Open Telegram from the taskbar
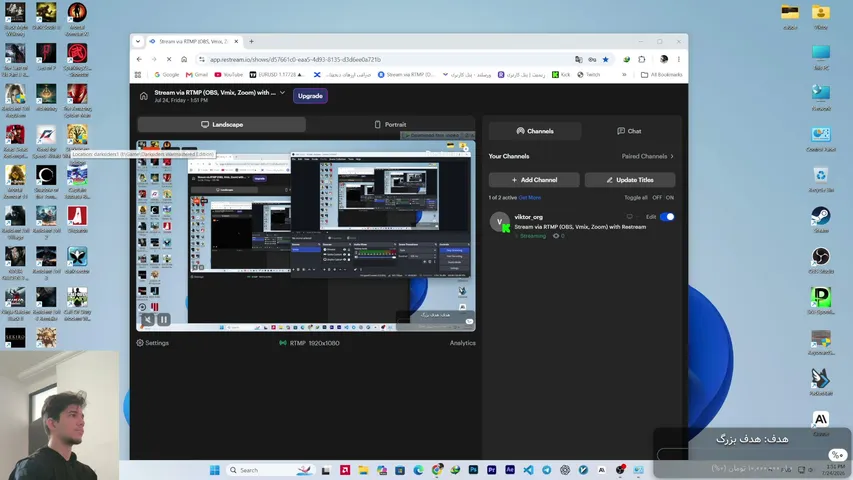Image resolution: width=853 pixels, height=480 pixels. 547,470
